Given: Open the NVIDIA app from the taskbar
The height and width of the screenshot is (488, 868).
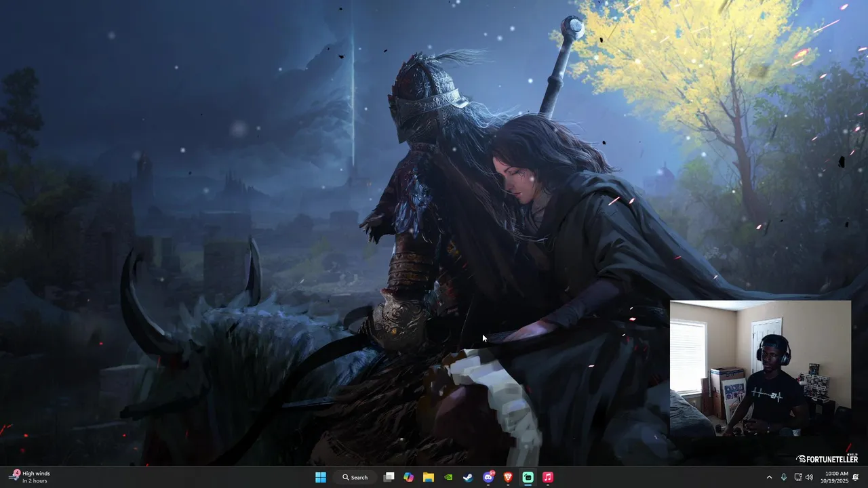Looking at the screenshot, I should point(448,477).
